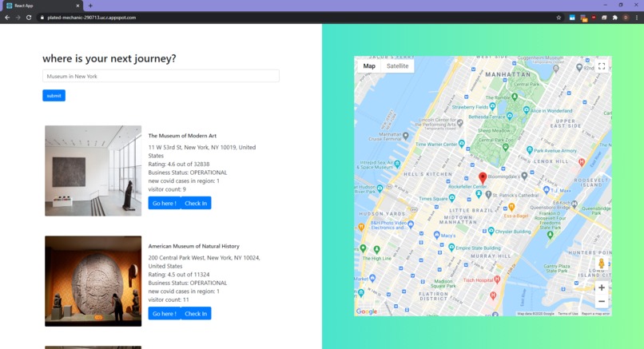Click the blue submit button

point(54,96)
